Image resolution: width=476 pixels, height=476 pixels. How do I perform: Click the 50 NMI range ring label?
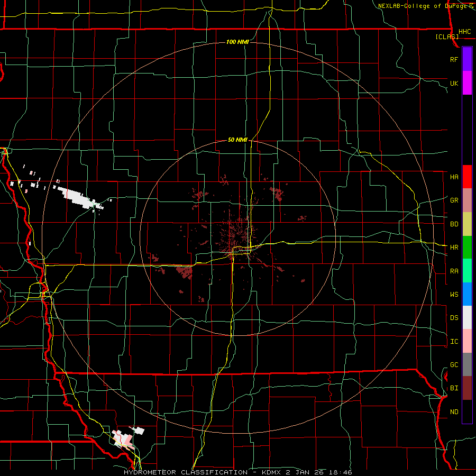237,140
